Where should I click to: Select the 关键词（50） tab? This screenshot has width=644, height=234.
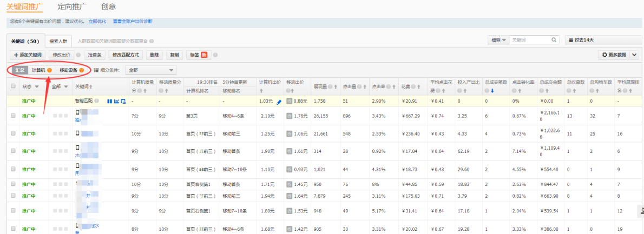[25, 41]
